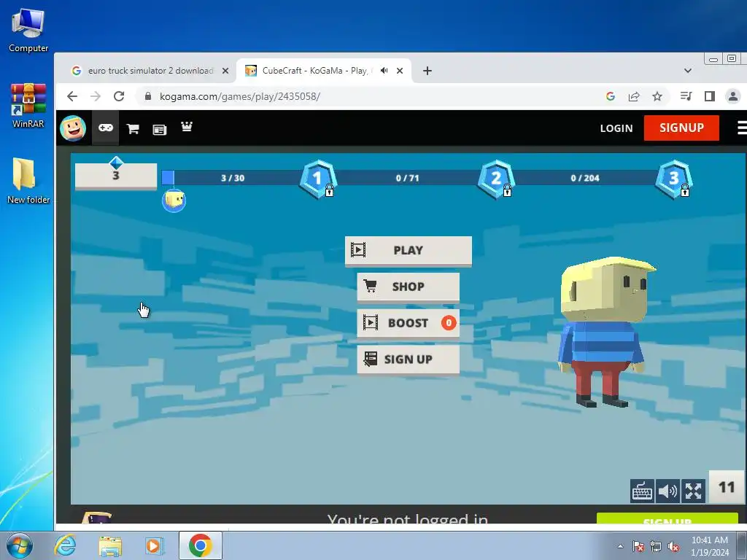747x560 pixels.
Task: Click the yellow cube avatar progress marker
Action: click(x=174, y=201)
